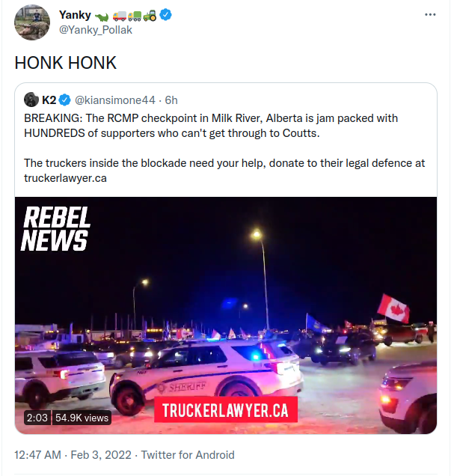Screen dimensions: 457x476
Task: Click the 2:03 video duration badge
Action: [37, 418]
